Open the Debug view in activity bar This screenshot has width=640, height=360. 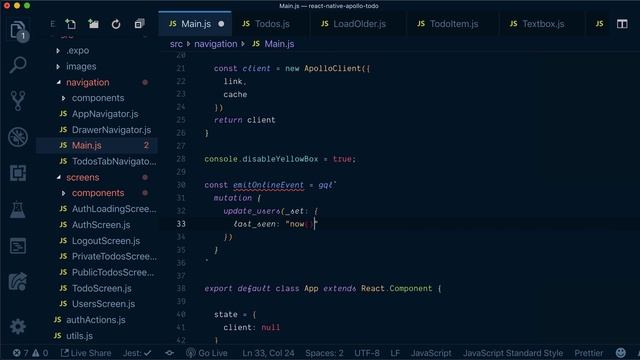[x=18, y=137]
